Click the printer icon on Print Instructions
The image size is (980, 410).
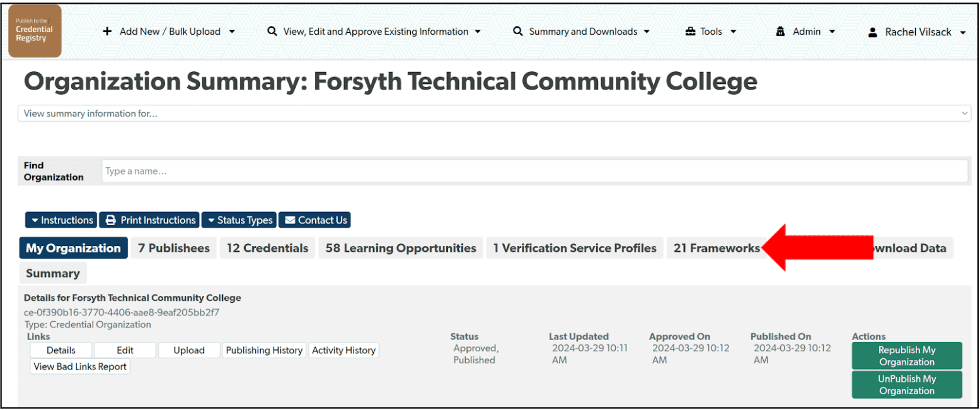[110, 220]
